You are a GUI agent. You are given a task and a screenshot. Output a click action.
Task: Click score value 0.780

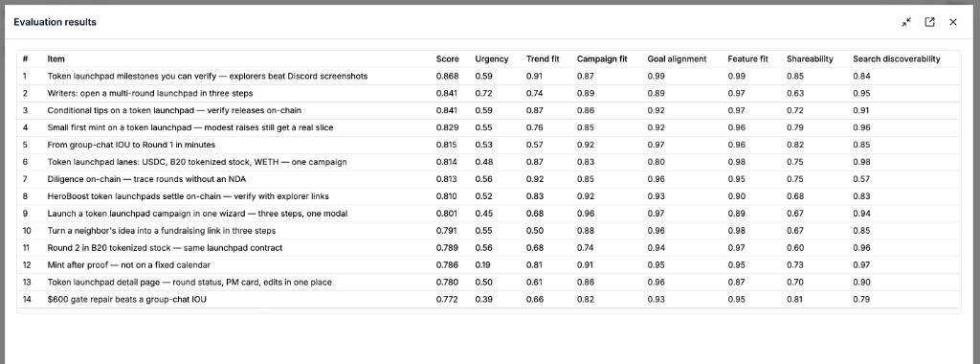[448, 282]
